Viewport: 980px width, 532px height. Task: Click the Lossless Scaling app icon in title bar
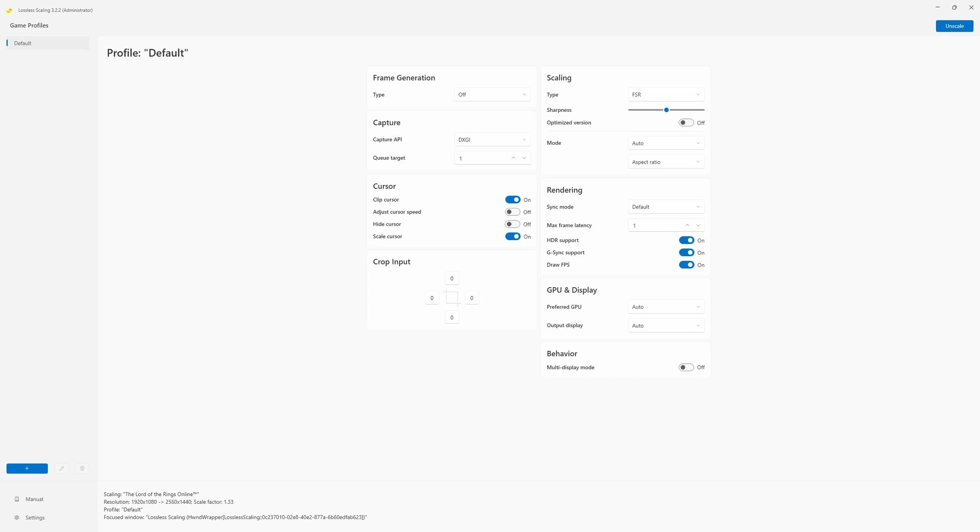pyautogui.click(x=9, y=10)
